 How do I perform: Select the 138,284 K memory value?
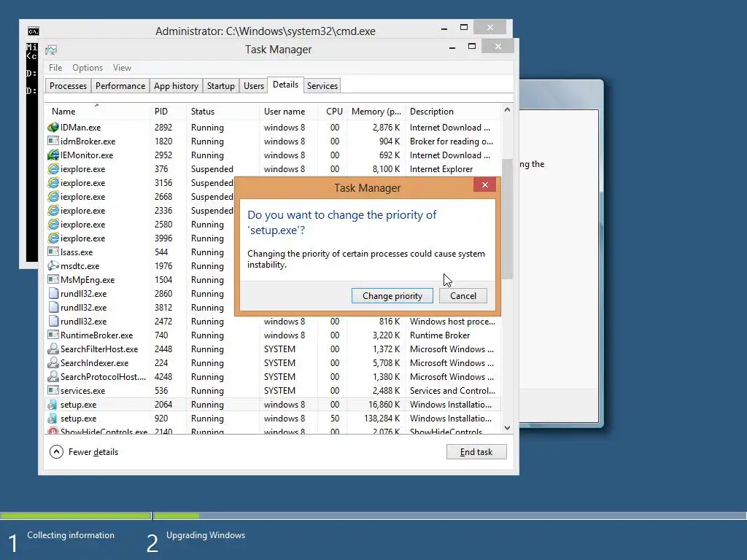382,418
